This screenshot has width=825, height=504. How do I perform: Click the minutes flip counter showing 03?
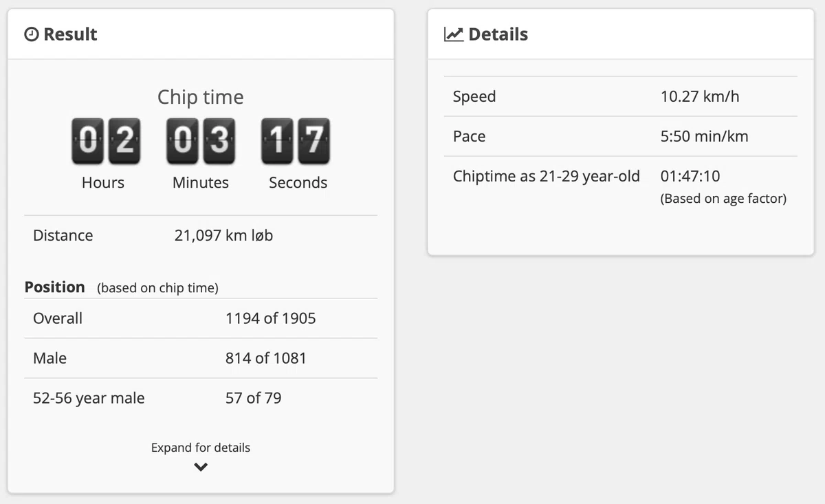click(201, 141)
